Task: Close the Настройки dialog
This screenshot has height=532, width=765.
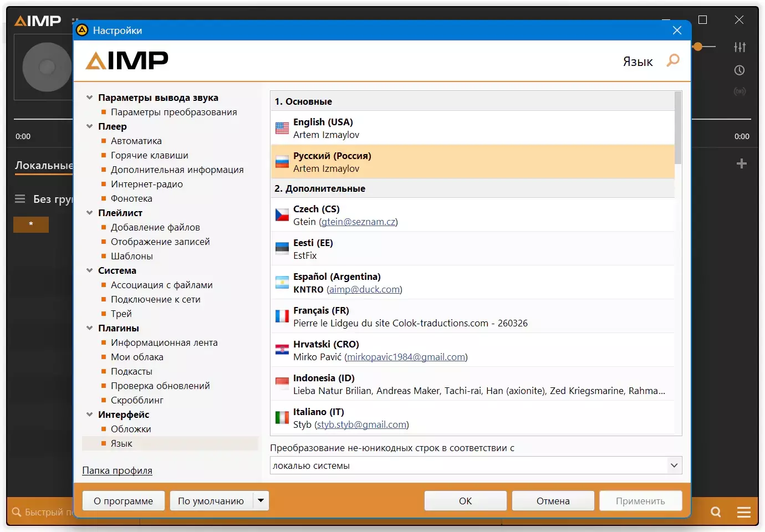Action: [677, 30]
